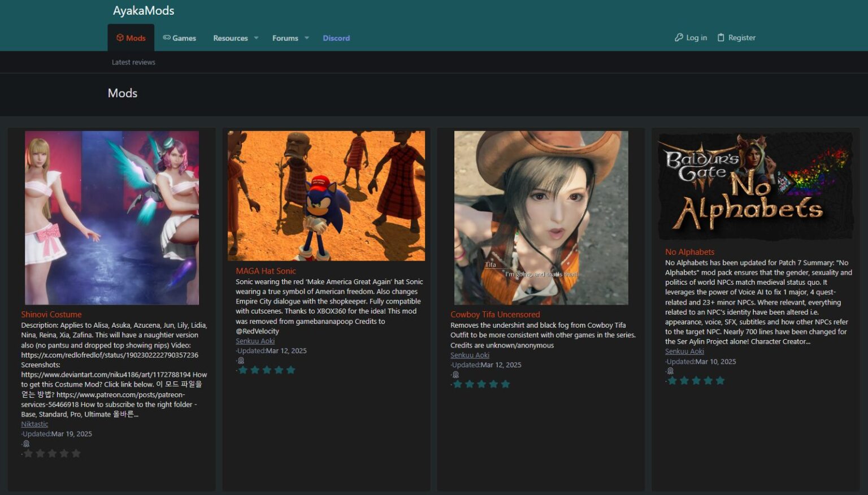Open the MAGA Hat Sonic preview image
Screen dimensions: 868x495
(326, 194)
